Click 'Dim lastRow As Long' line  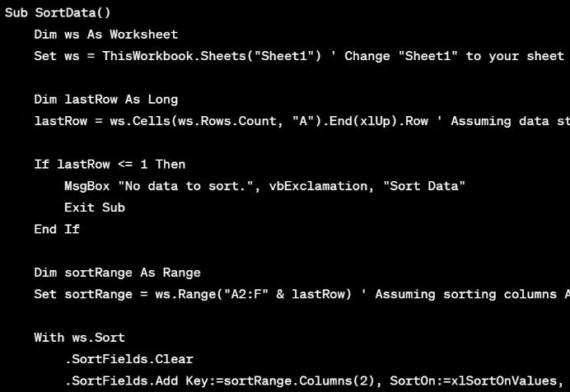tap(105, 99)
